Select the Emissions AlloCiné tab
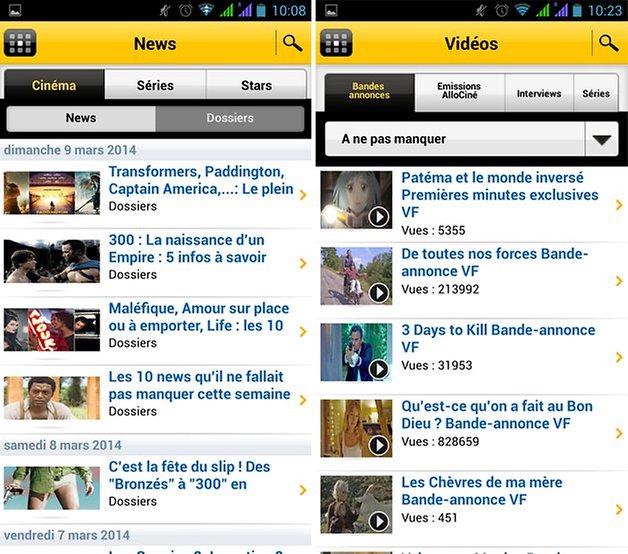This screenshot has width=628, height=554. click(459, 92)
